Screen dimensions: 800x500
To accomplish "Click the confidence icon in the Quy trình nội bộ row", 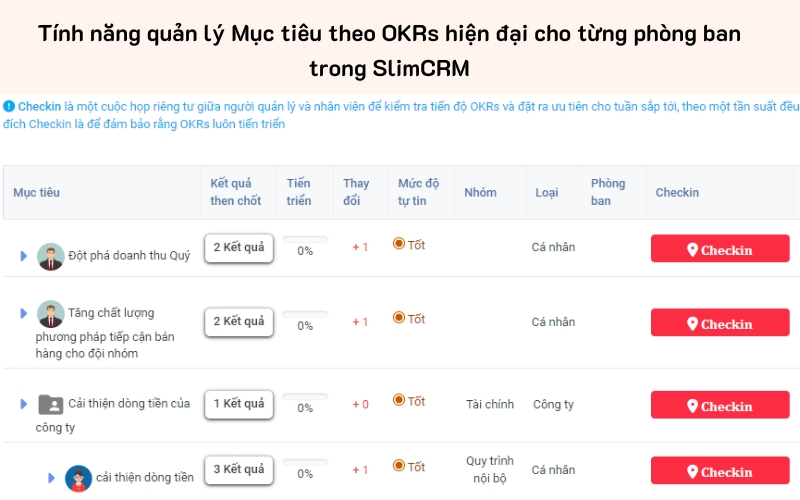I will tap(398, 467).
